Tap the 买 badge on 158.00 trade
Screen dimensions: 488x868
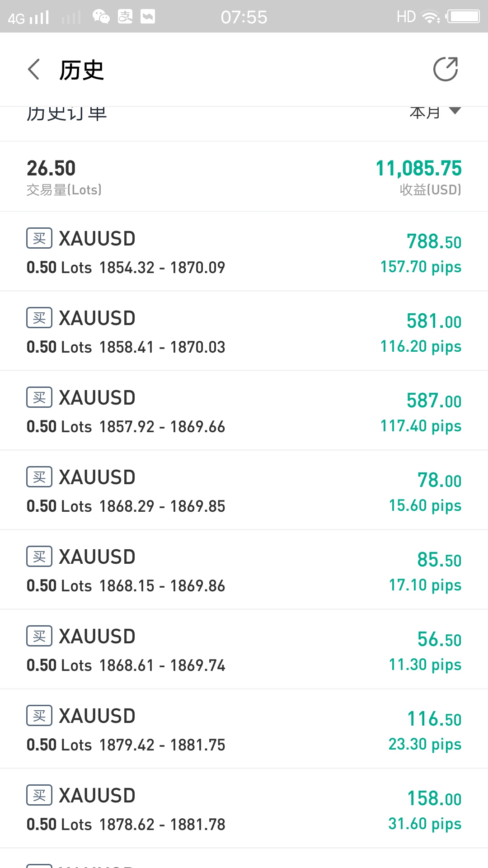click(x=39, y=795)
